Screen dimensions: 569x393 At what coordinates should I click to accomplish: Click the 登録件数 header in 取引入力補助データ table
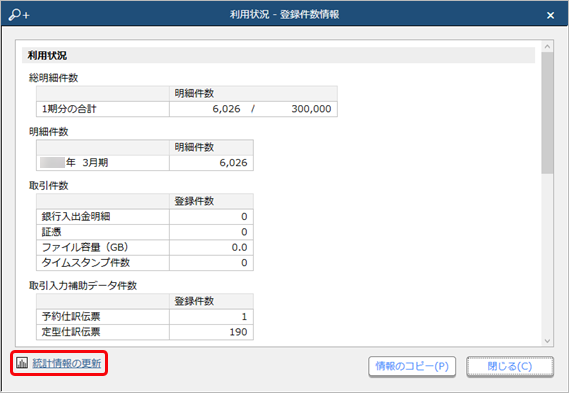(194, 301)
